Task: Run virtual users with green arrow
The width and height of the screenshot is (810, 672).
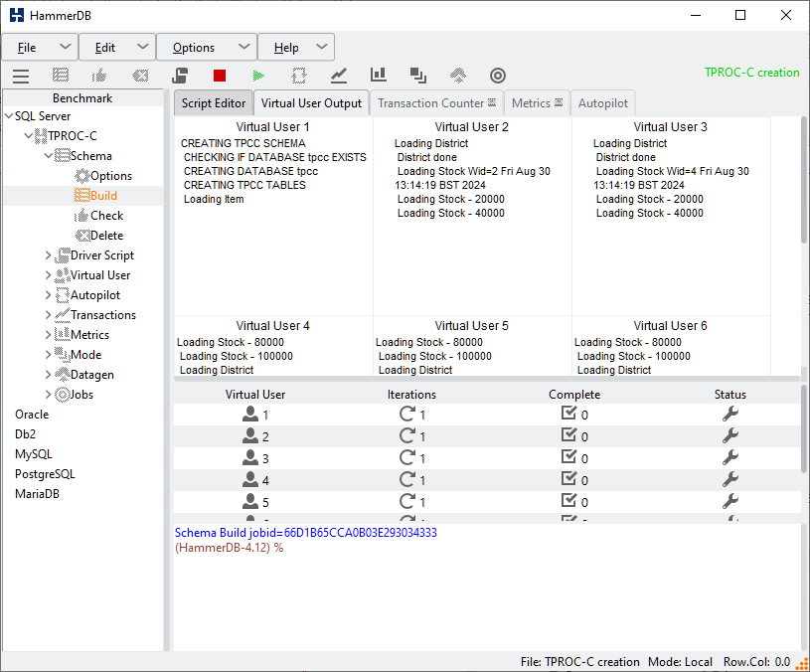Action: pyautogui.click(x=258, y=76)
